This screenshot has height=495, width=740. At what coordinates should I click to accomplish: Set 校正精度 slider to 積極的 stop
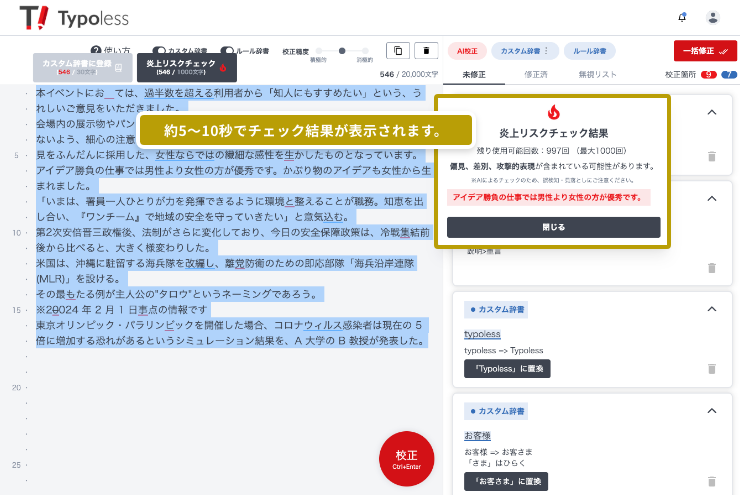tap(319, 50)
